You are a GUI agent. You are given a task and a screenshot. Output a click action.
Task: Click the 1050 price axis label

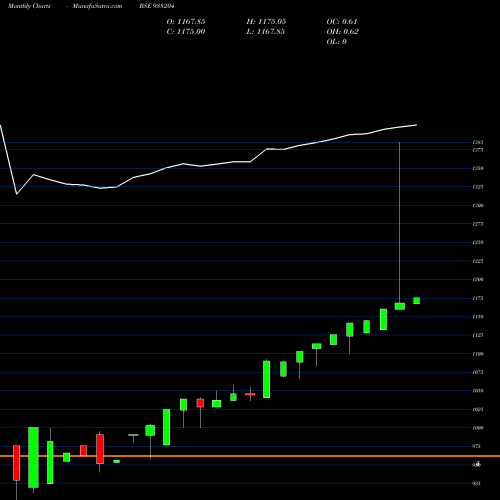(478, 391)
